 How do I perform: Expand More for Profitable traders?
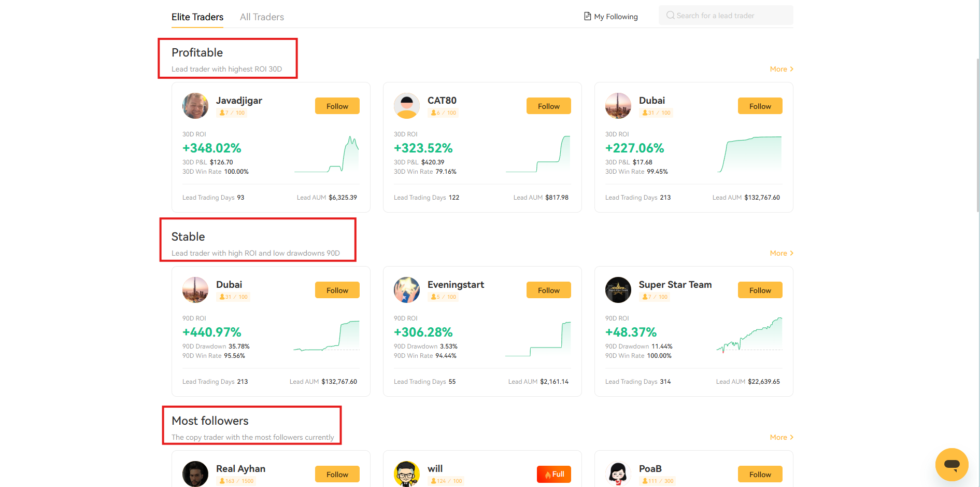click(x=782, y=69)
